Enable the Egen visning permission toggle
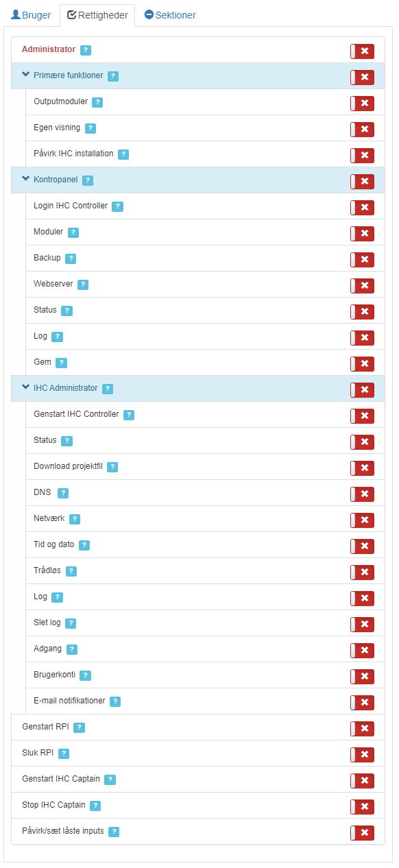Viewport: 399px width, 868px height. [362, 130]
